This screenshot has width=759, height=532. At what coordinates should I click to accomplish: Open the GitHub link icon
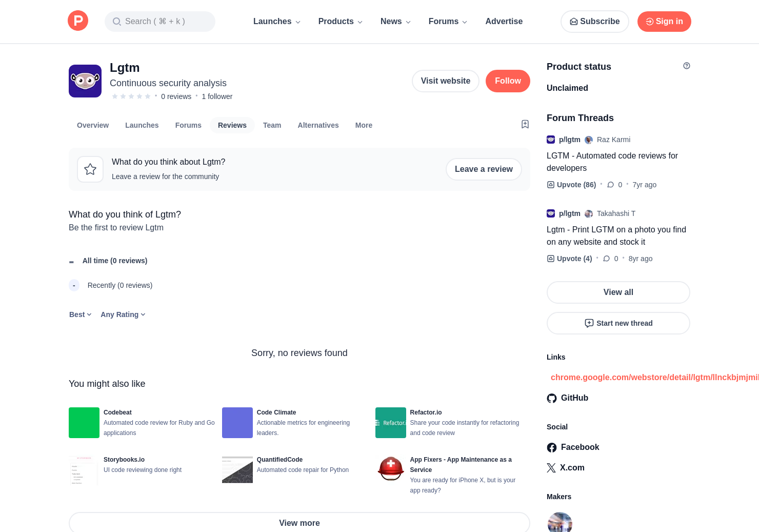[552, 398]
